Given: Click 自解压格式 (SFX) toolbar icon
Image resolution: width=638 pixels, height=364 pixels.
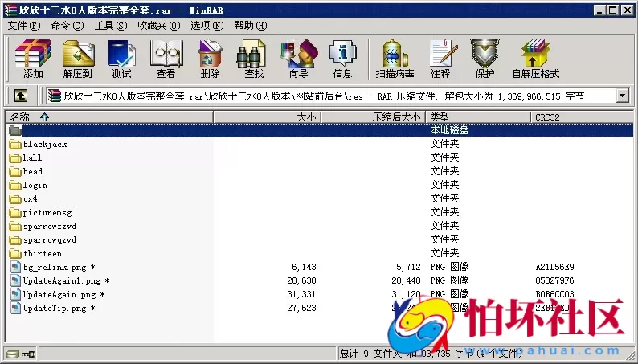Looking at the screenshot, I should click(x=535, y=59).
